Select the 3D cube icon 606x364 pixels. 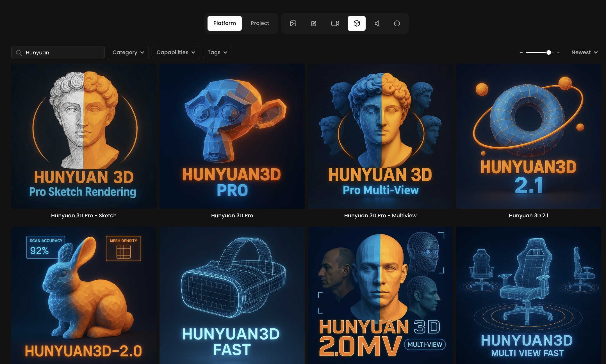[356, 23]
